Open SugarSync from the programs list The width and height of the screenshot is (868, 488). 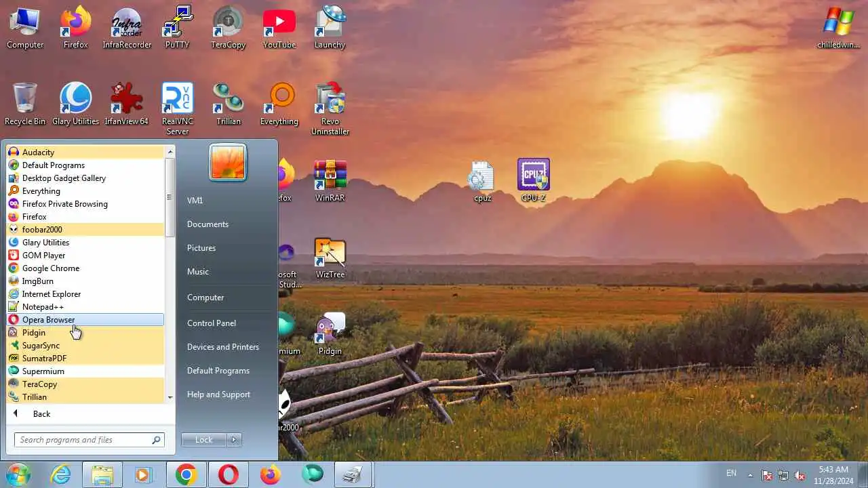[x=85, y=345]
